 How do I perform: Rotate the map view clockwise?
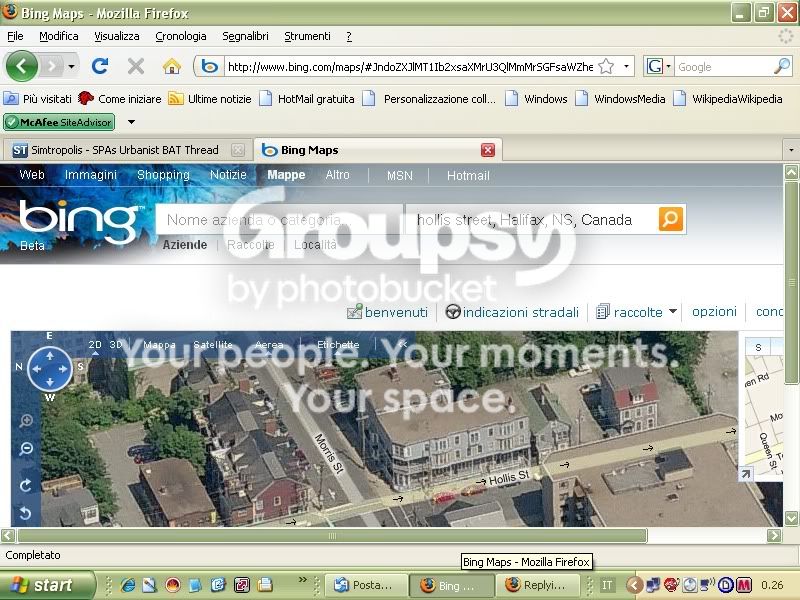click(26, 485)
